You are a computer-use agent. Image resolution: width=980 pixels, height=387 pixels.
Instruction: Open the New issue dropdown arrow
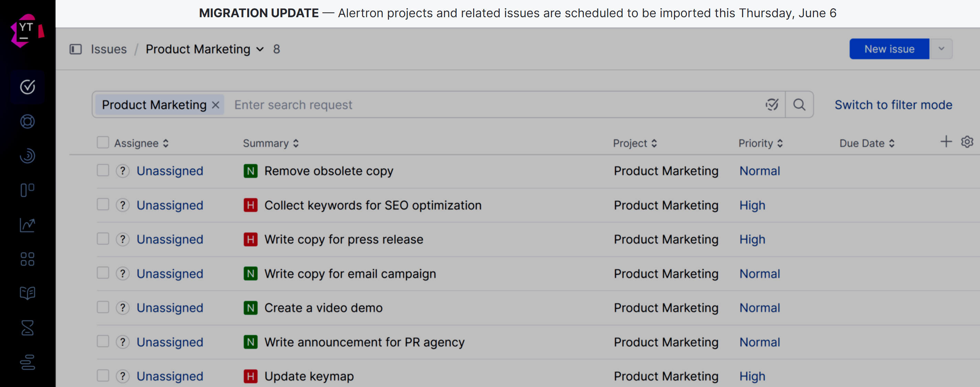click(941, 49)
